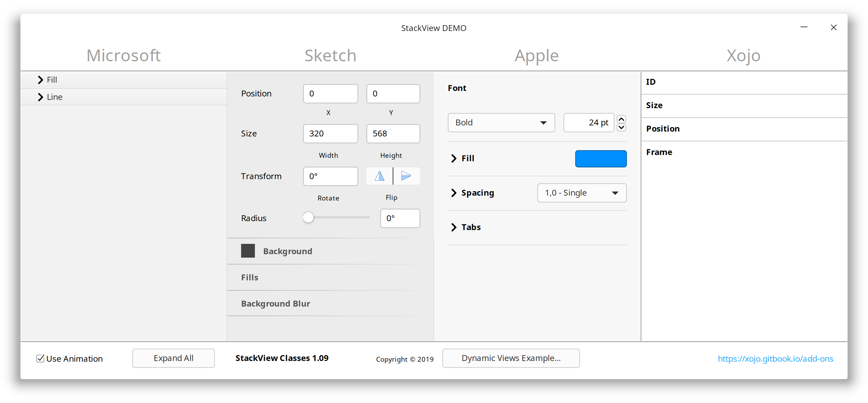Click the Apple column heading
The height and width of the screenshot is (403, 868).
(x=537, y=56)
